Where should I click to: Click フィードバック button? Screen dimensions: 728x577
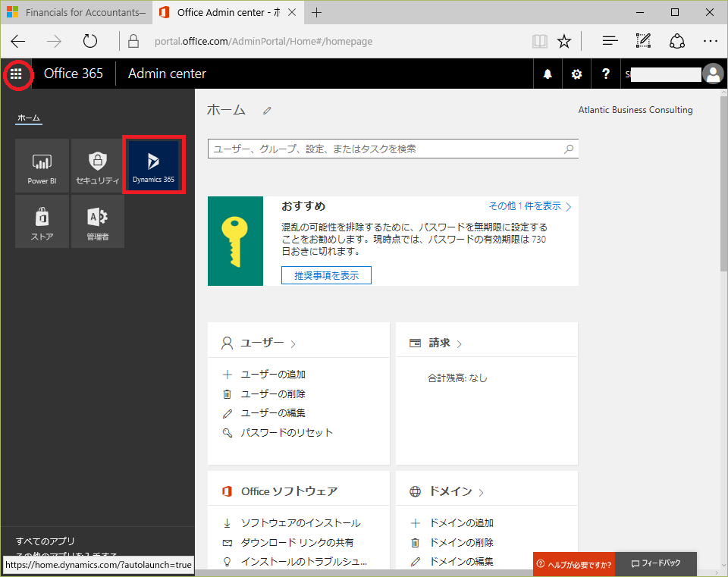click(x=655, y=563)
